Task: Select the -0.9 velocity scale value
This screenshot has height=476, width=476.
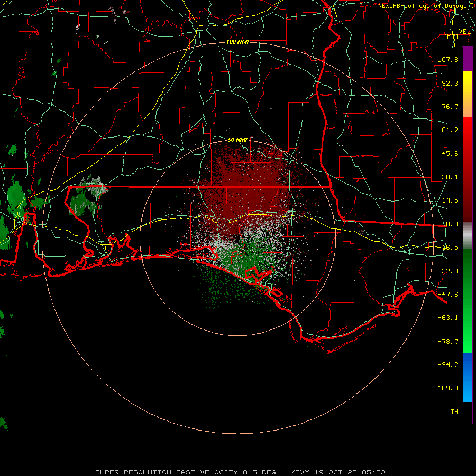Action: coord(450,224)
